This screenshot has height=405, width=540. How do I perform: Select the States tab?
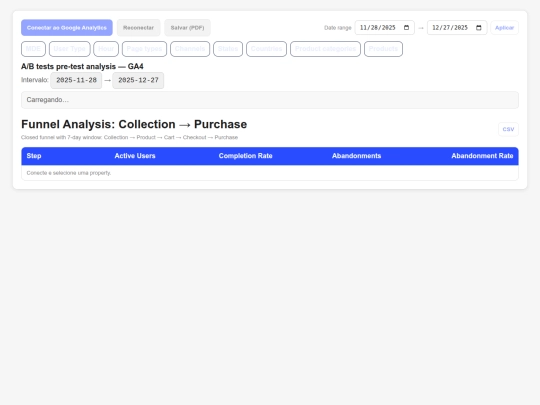coord(228,49)
